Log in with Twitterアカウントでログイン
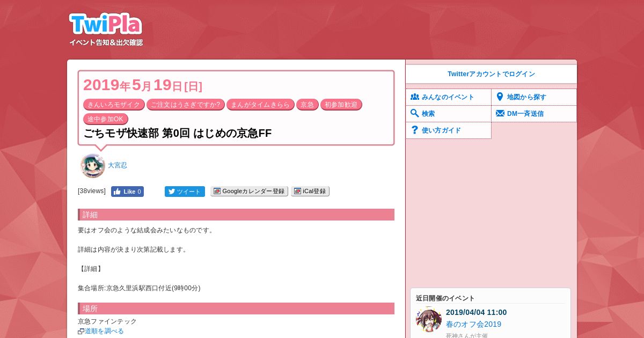This screenshot has width=644, height=338. [x=491, y=74]
